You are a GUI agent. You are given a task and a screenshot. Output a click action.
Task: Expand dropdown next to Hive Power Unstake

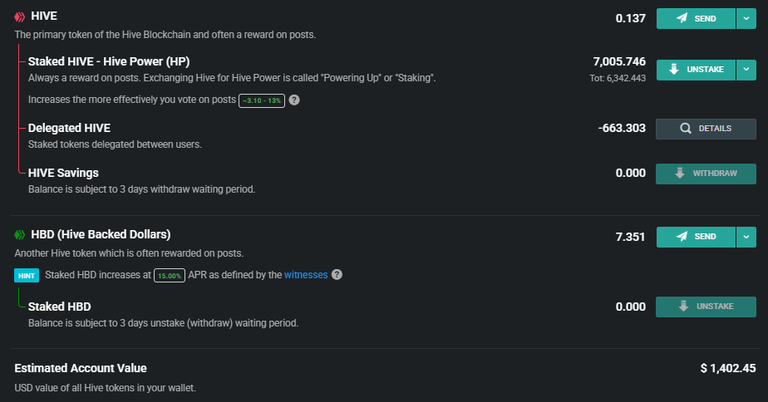pyautogui.click(x=746, y=70)
